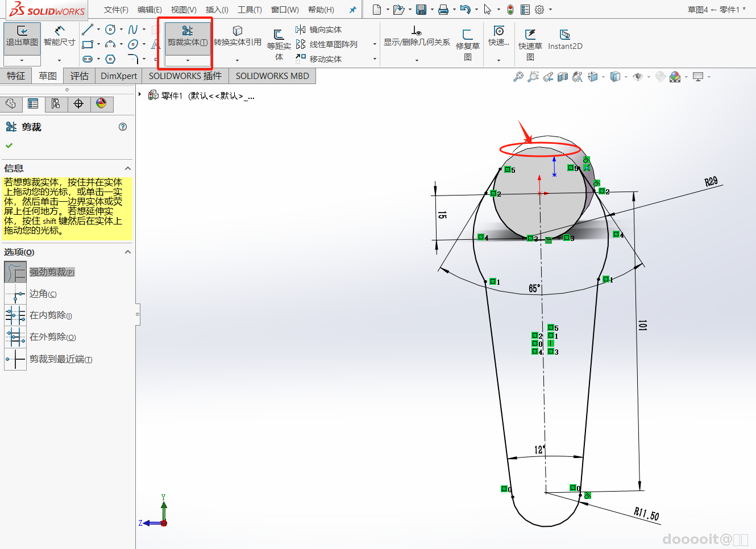Collapse the 选项 (Options) section
This screenshot has height=549, width=756.
coord(128,252)
